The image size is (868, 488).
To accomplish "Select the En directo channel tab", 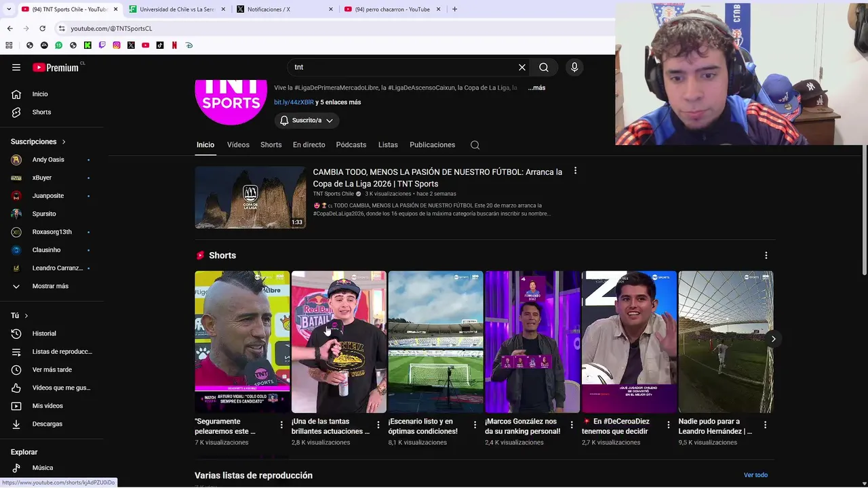I will 309,145.
